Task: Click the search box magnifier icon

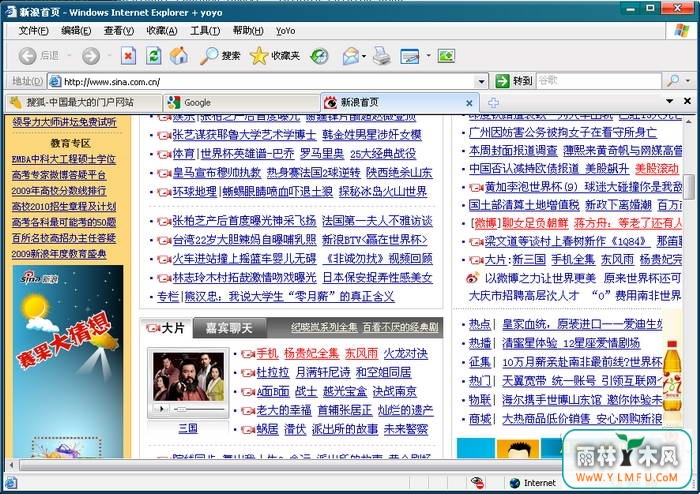Action: click(x=672, y=81)
